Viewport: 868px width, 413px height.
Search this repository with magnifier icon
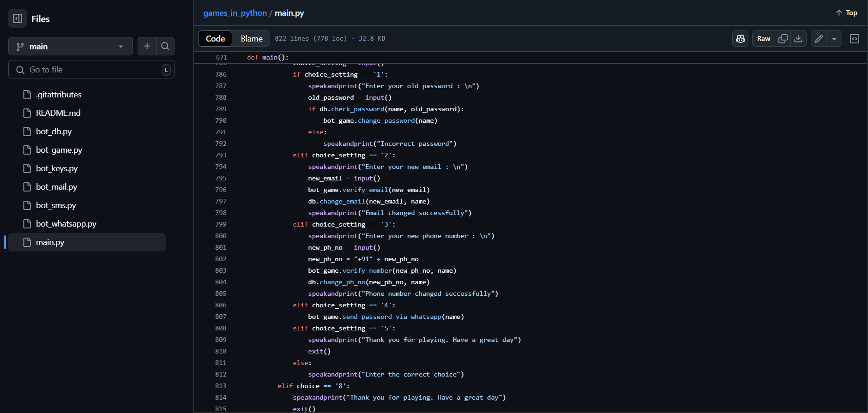click(x=165, y=46)
